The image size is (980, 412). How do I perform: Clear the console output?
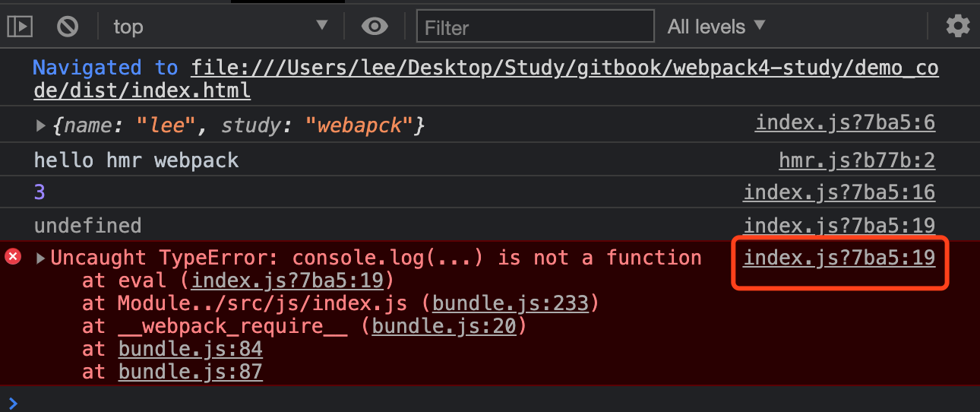[68, 27]
